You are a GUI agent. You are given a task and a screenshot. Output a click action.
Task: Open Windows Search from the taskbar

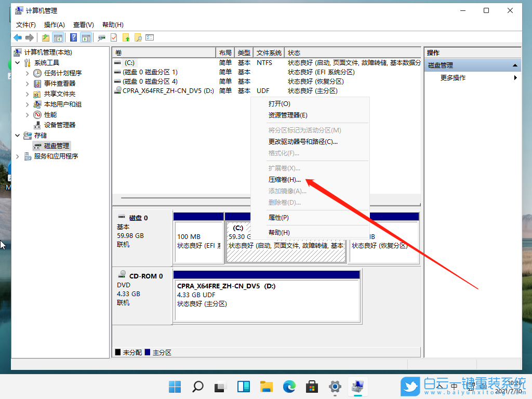(x=197, y=387)
